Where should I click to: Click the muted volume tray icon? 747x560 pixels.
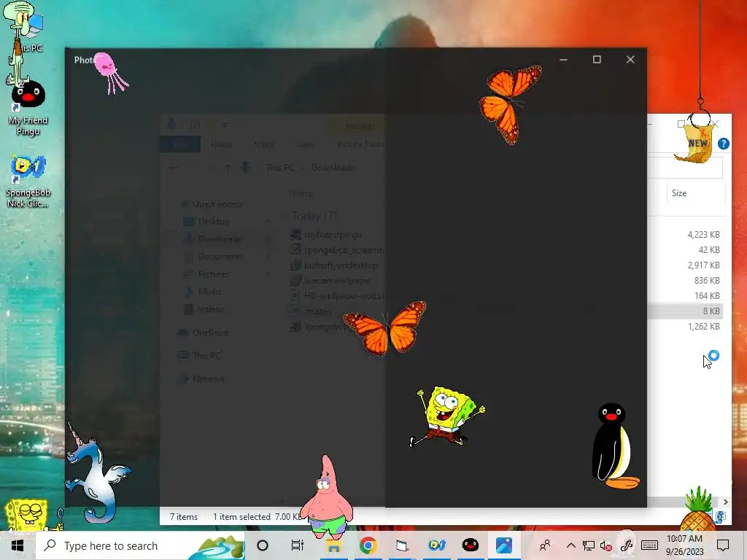(x=606, y=545)
